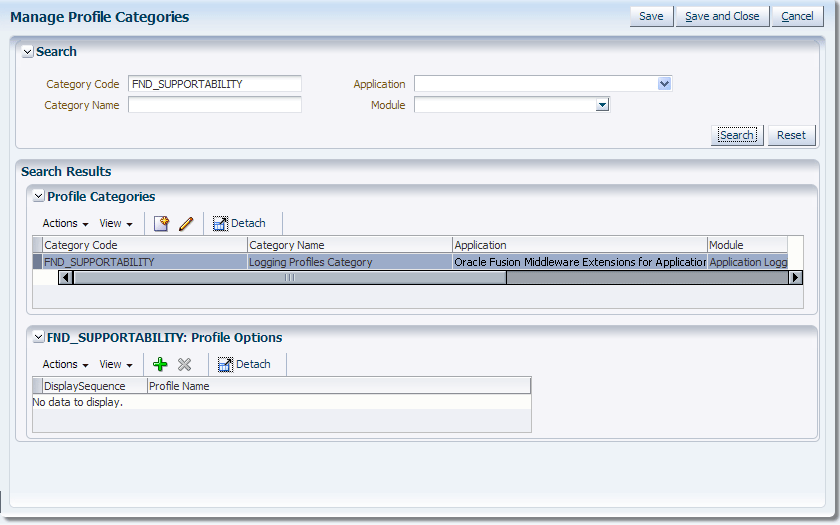The width and height of the screenshot is (840, 525).
Task: Click the Create profile category icon
Action: click(161, 223)
